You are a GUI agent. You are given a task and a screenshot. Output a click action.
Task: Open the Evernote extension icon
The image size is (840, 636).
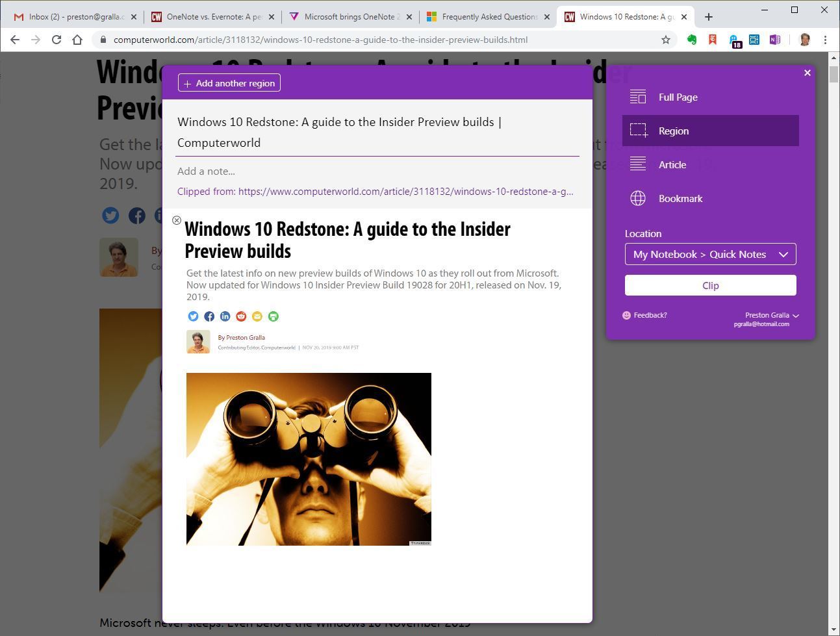pos(692,40)
